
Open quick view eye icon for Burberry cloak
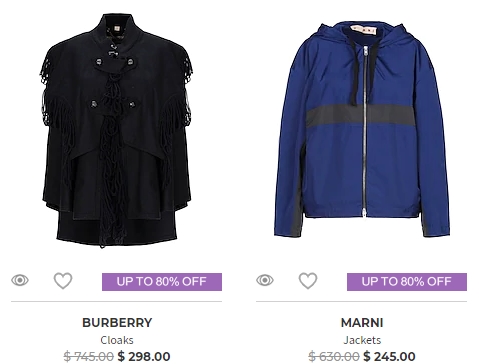[x=20, y=280]
